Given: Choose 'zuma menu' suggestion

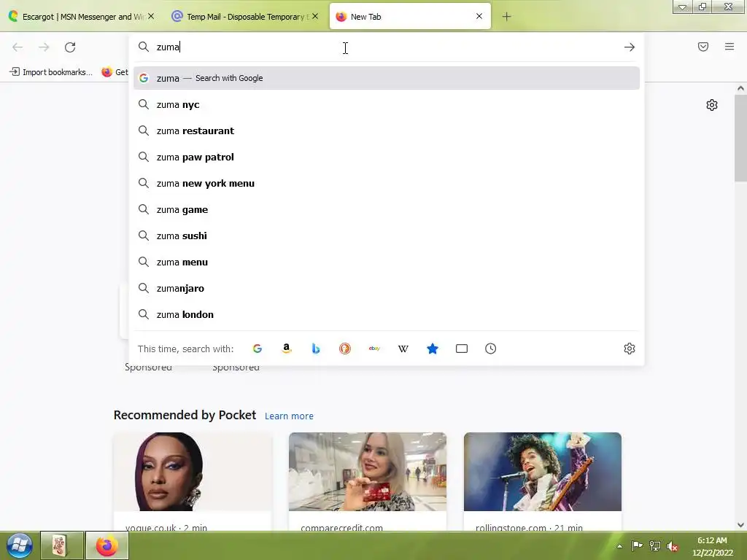Looking at the screenshot, I should tap(387, 262).
